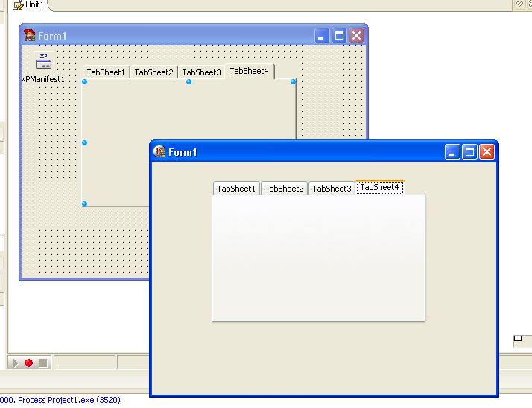Viewport: 532px width, 408px height.
Task: Click the tab sheet page area in running Form1
Action: tap(318, 258)
